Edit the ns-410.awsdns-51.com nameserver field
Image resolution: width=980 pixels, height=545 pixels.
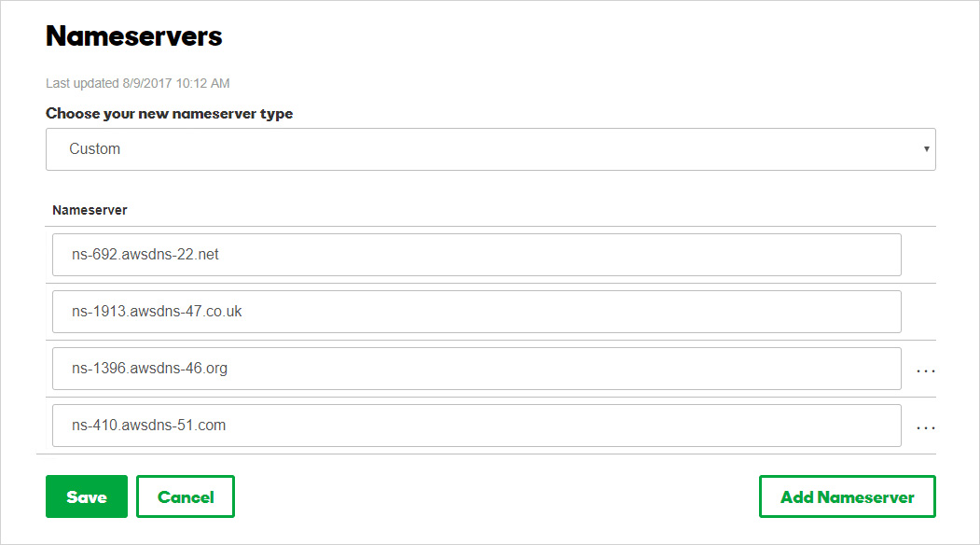(476, 426)
